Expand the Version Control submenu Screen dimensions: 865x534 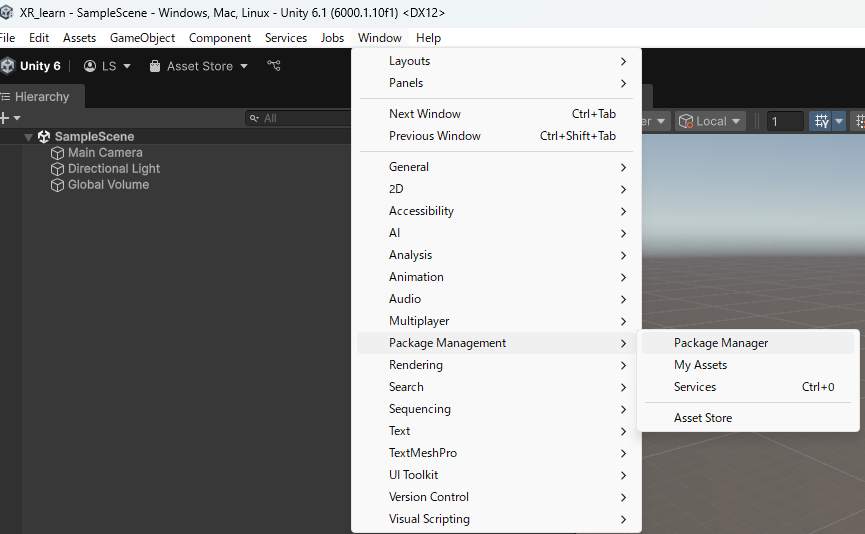(x=496, y=497)
